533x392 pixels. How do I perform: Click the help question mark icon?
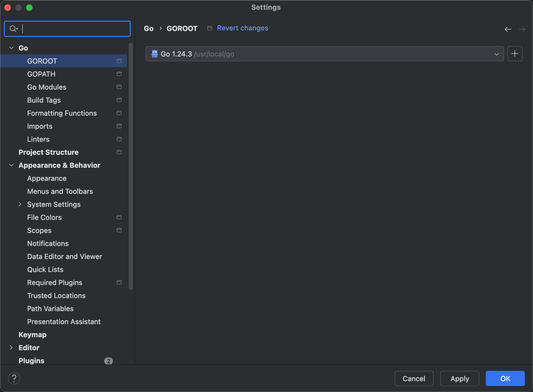pos(14,378)
